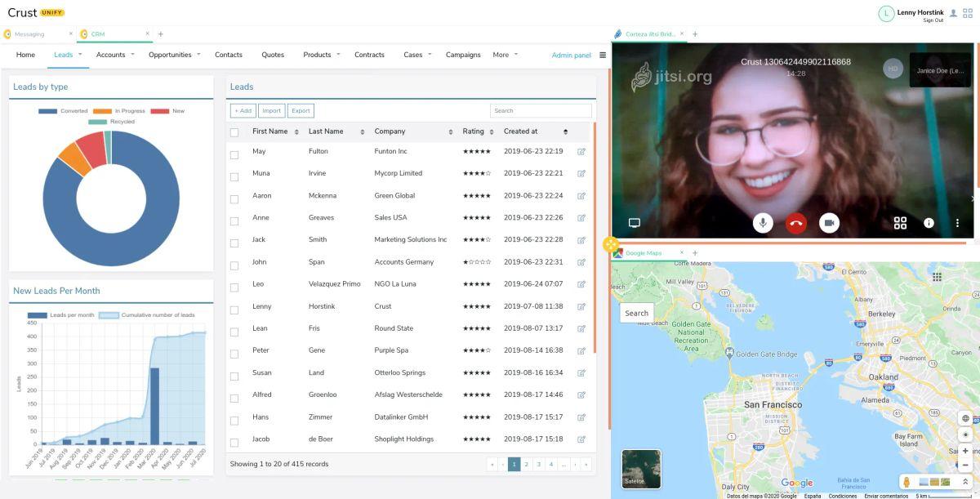Select the Corteza Jitsi Bridge tab
This screenshot has height=499, width=980.
click(650, 34)
